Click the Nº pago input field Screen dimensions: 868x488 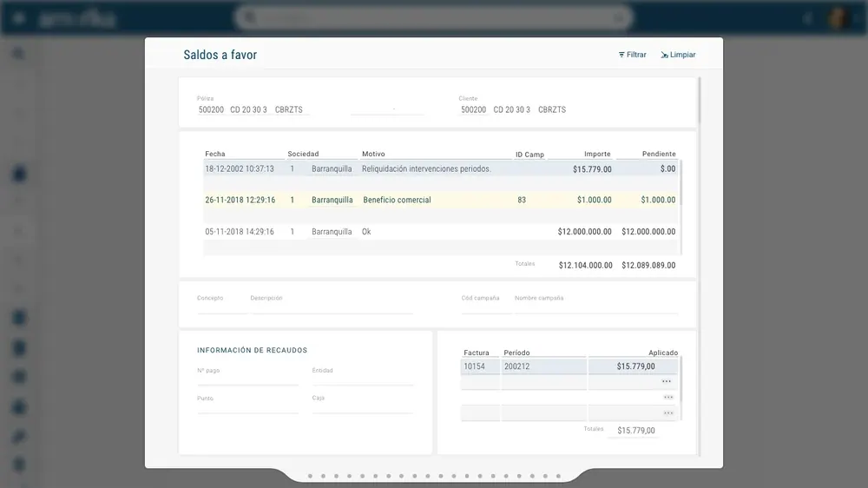coord(248,379)
